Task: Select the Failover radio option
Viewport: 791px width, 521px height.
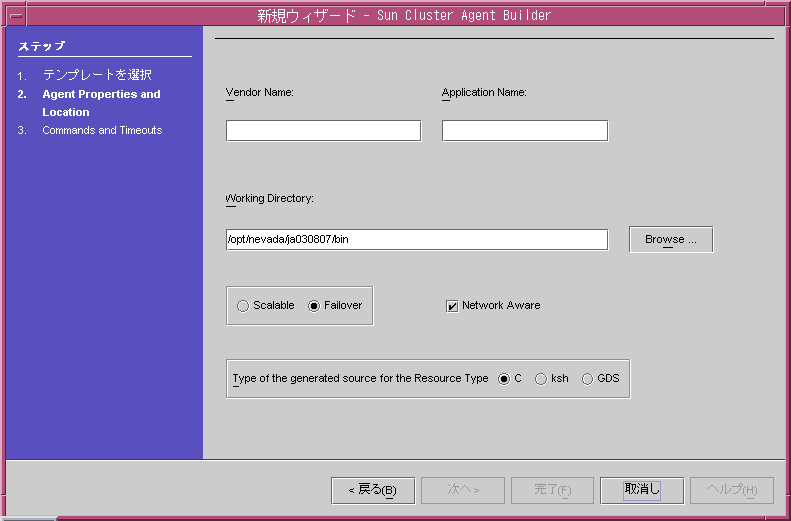Action: pos(335,306)
